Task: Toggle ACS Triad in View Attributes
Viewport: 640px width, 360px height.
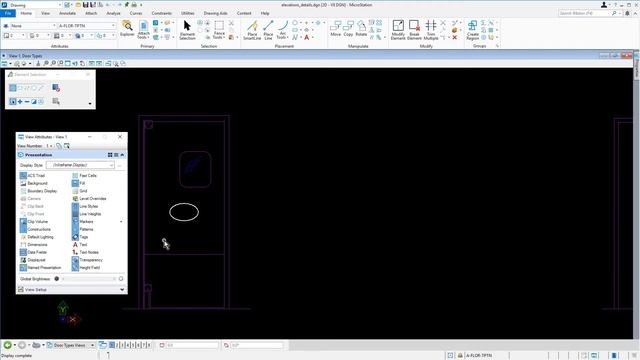Action: pos(33,176)
